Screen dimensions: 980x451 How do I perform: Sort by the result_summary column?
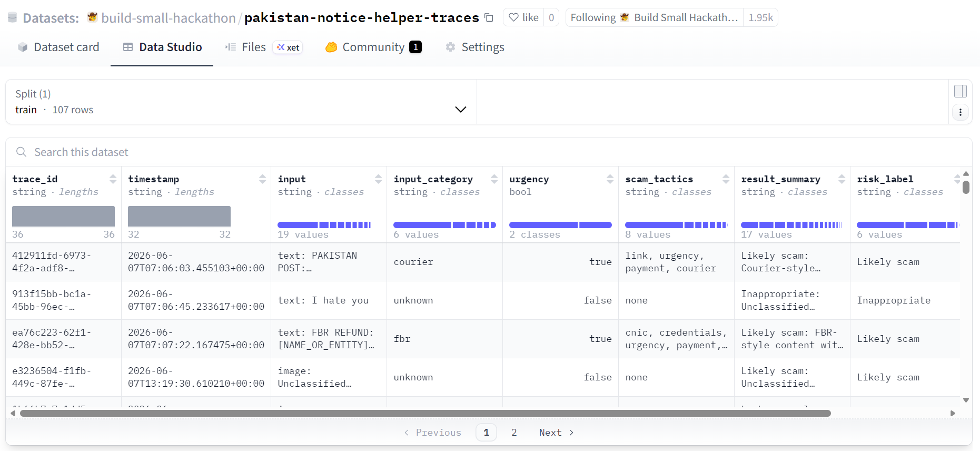click(x=842, y=179)
